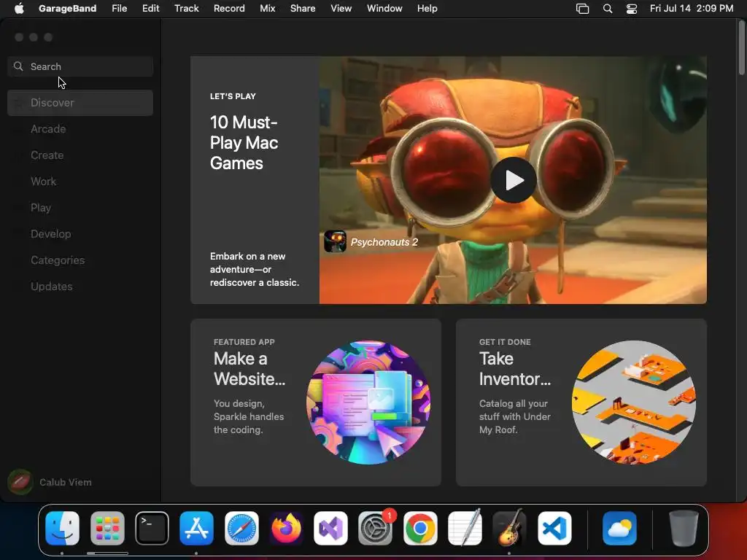This screenshot has height=560, width=747.
Task: Click the screen mirroring menu bar icon
Action: (x=582, y=8)
